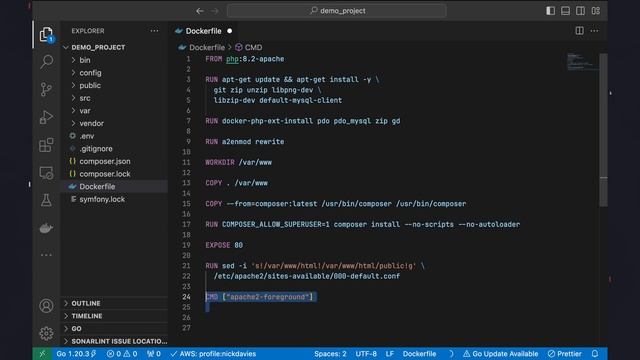Expand the SONARLINT ISSUE LOCATIONS section
The height and width of the screenshot is (360, 640).
click(114, 341)
